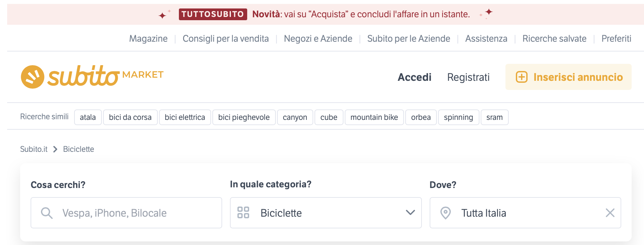This screenshot has width=644, height=245.
Task: Click the Accedi login link
Action: pos(414,77)
